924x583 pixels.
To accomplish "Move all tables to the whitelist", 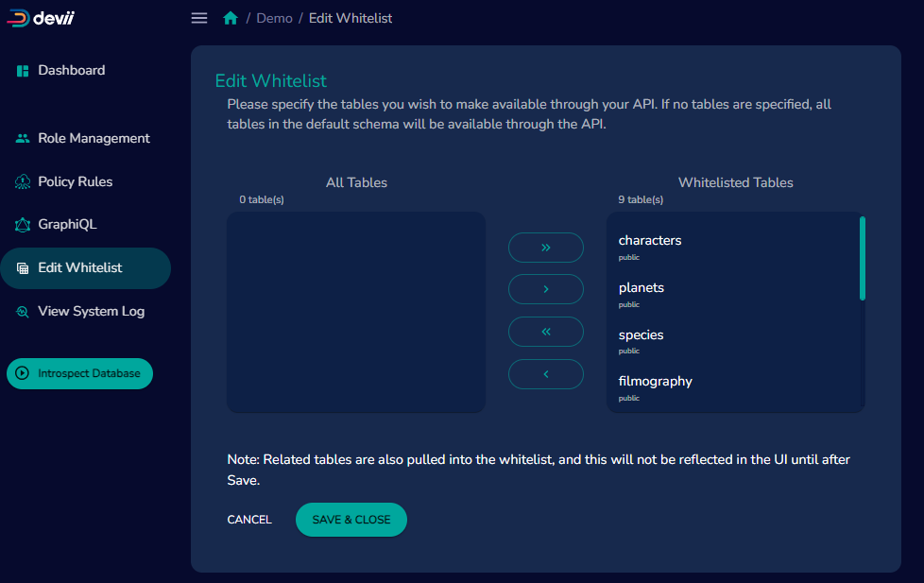I will (546, 247).
